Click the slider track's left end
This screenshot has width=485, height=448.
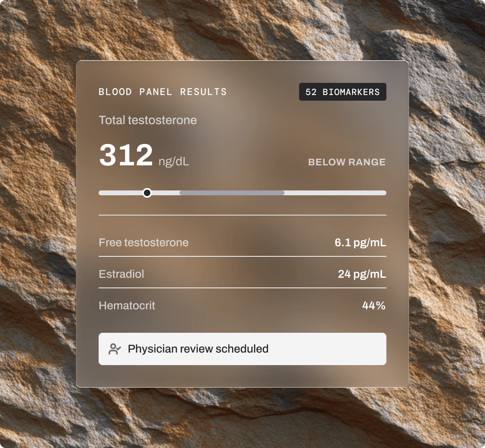pos(102,193)
